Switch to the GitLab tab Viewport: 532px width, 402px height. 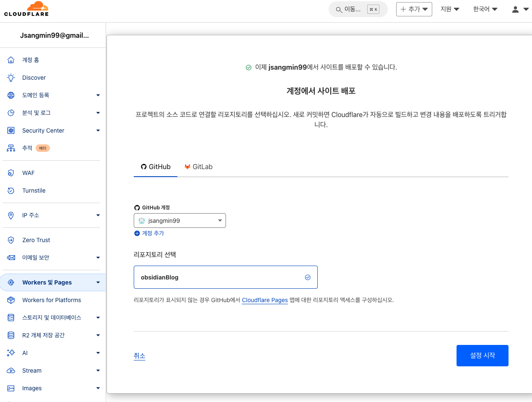pos(198,167)
